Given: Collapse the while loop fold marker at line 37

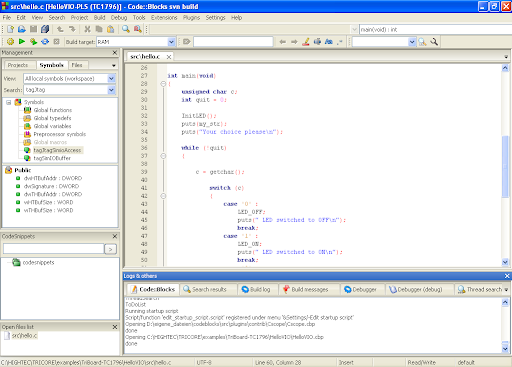Looking at the screenshot, I should click(x=163, y=156).
